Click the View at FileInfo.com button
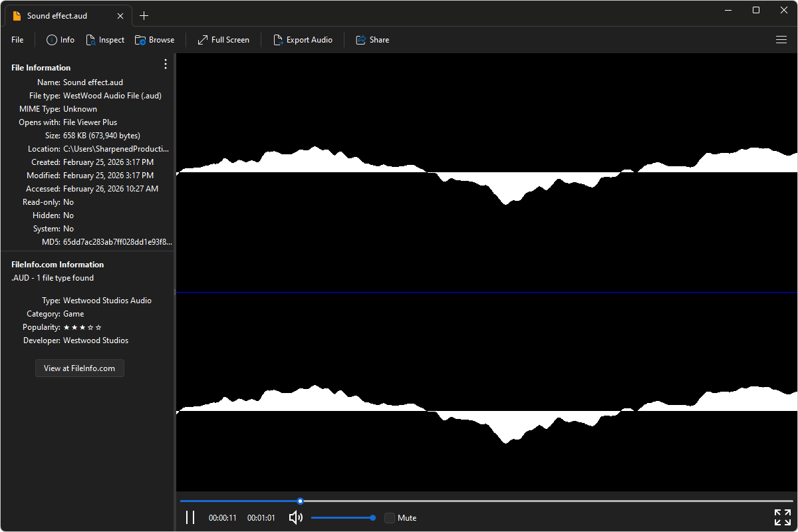This screenshot has width=798, height=532. [79, 368]
